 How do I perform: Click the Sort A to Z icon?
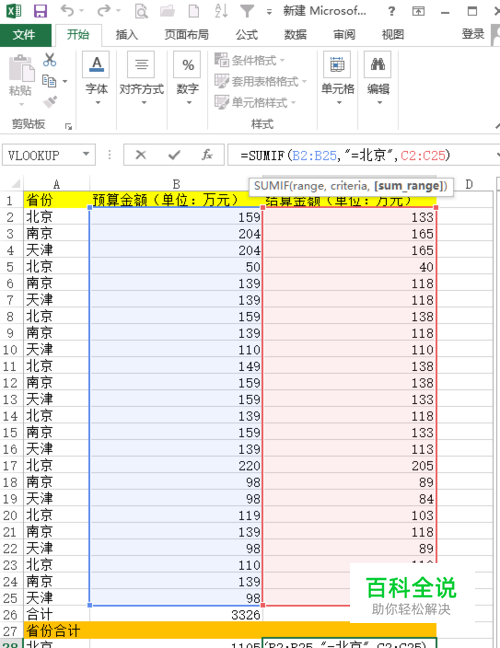pos(221,11)
